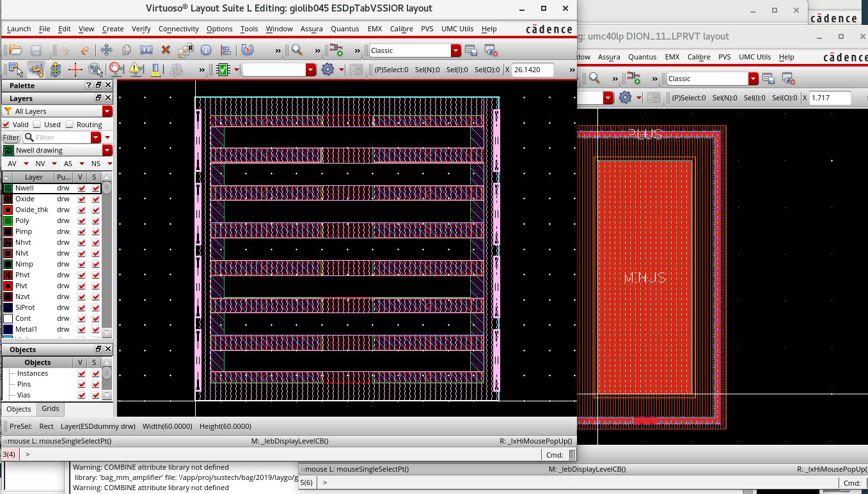The height and width of the screenshot is (494, 868).
Task: Enable the Used layers checkbox
Action: click(x=37, y=125)
